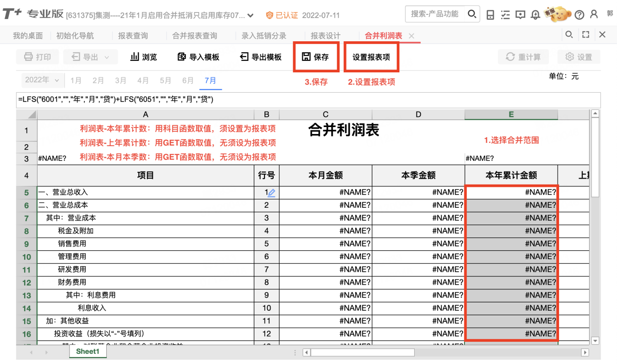Select the 3月 month tab

tap(121, 81)
